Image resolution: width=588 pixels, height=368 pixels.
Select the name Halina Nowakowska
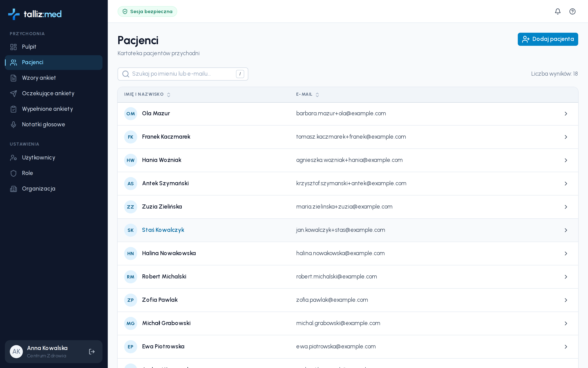(169, 253)
